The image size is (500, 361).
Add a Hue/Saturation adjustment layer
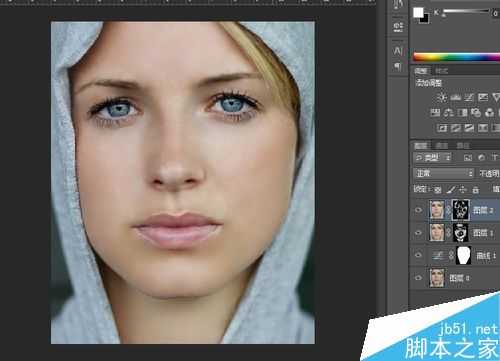(435, 113)
